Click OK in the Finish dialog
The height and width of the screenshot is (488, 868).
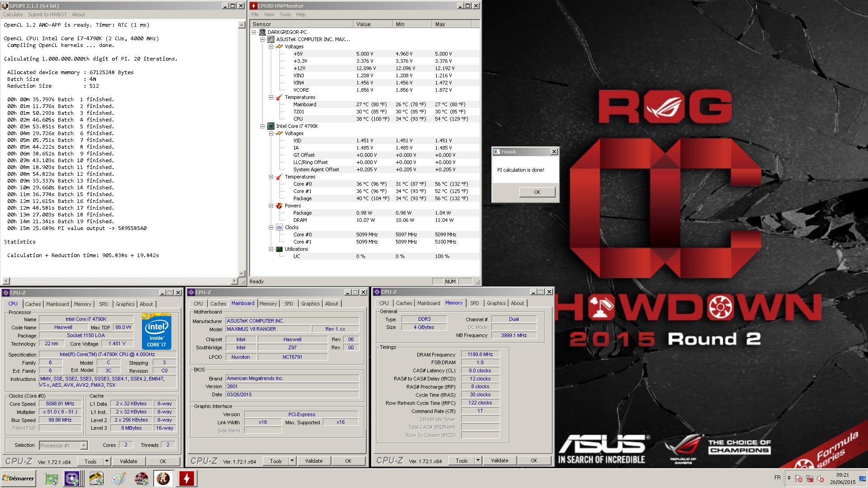pyautogui.click(x=537, y=192)
